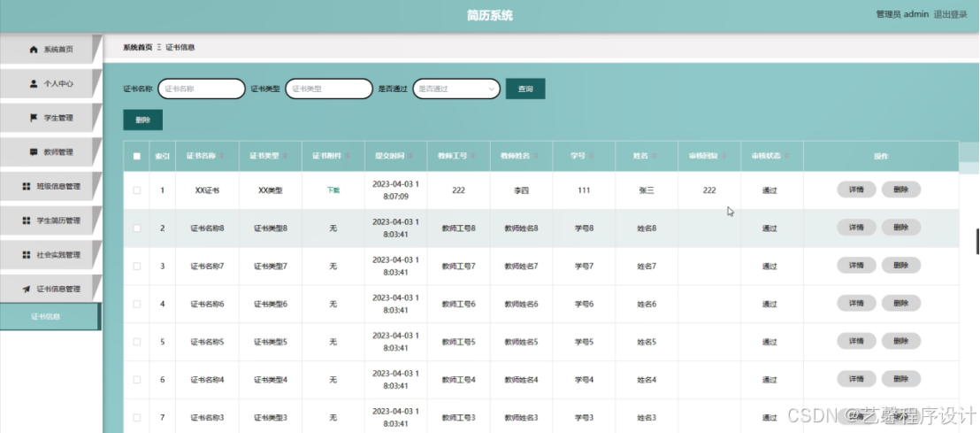Click 系统首页 in the breadcrumb
The image size is (980, 433).
137,48
